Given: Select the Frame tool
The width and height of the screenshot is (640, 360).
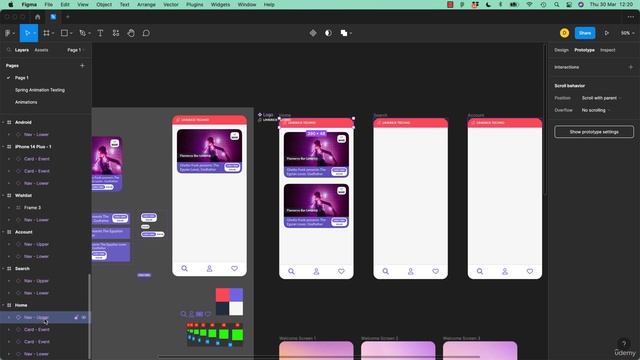Looking at the screenshot, I should click(47, 33).
